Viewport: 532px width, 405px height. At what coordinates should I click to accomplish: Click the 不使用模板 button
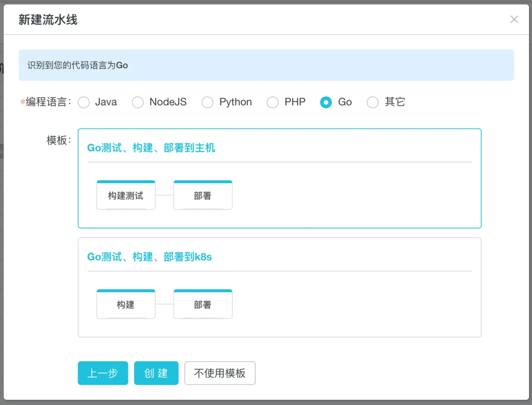click(x=220, y=373)
